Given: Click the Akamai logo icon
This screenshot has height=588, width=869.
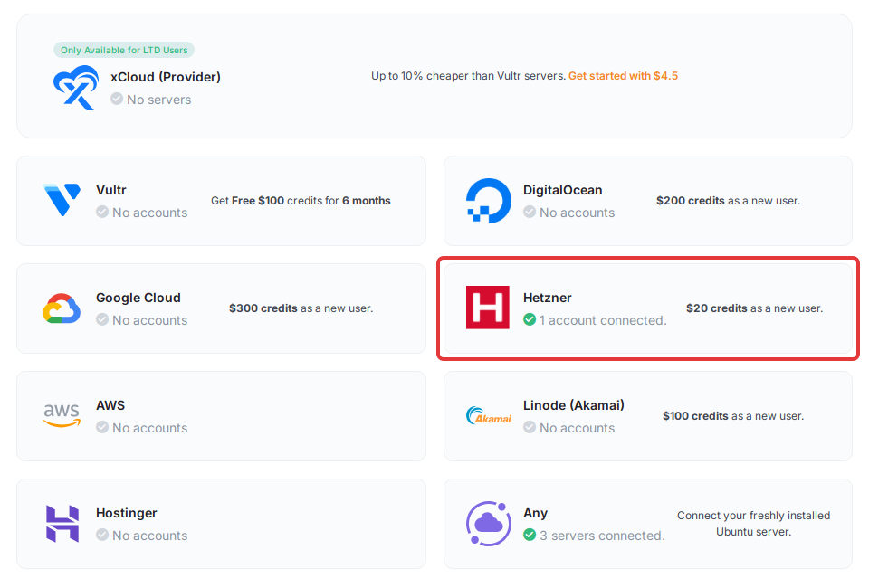Looking at the screenshot, I should pos(488,415).
